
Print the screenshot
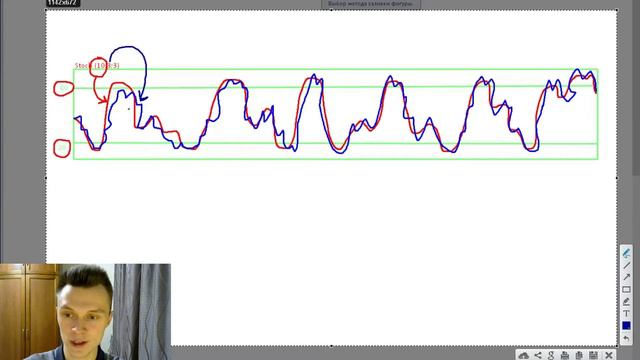coord(565,356)
